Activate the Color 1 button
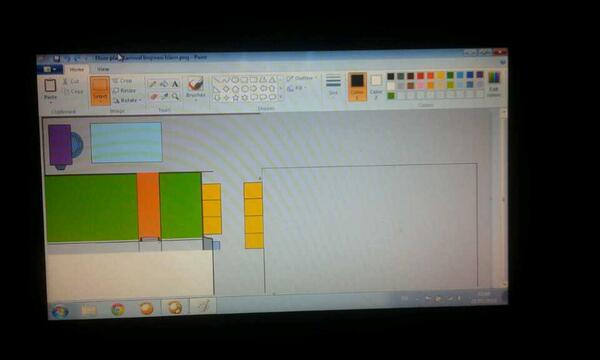Viewport: 600px width, 360px height. click(357, 86)
